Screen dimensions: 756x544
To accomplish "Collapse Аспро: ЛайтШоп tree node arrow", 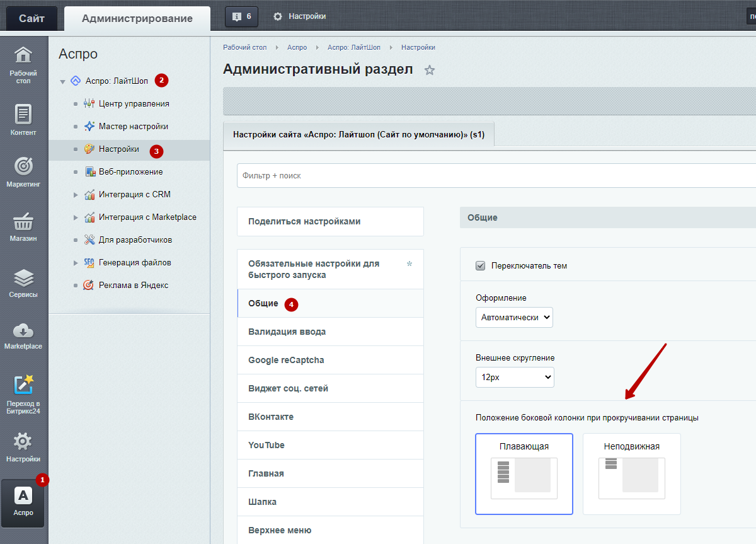I will [x=62, y=81].
